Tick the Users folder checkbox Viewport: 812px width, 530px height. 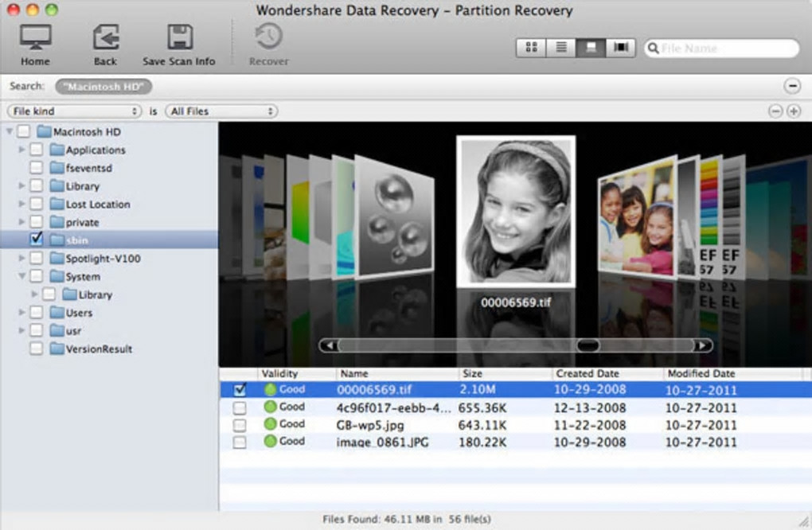37,313
